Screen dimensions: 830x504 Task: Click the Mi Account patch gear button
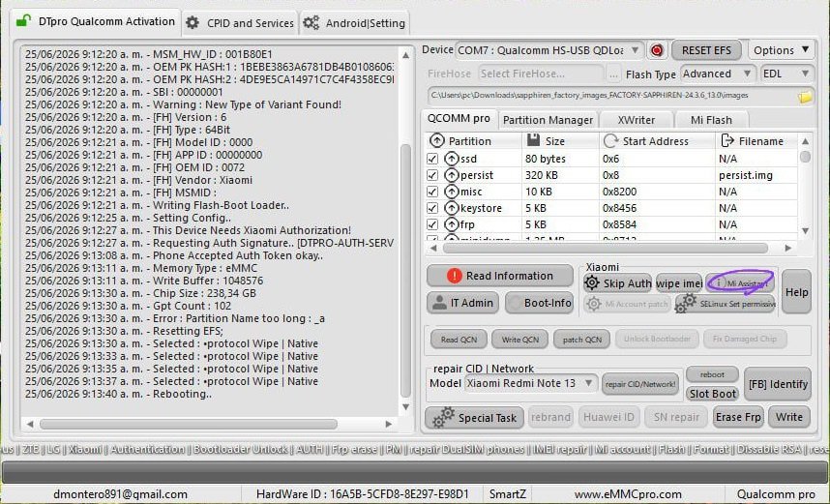click(627, 304)
